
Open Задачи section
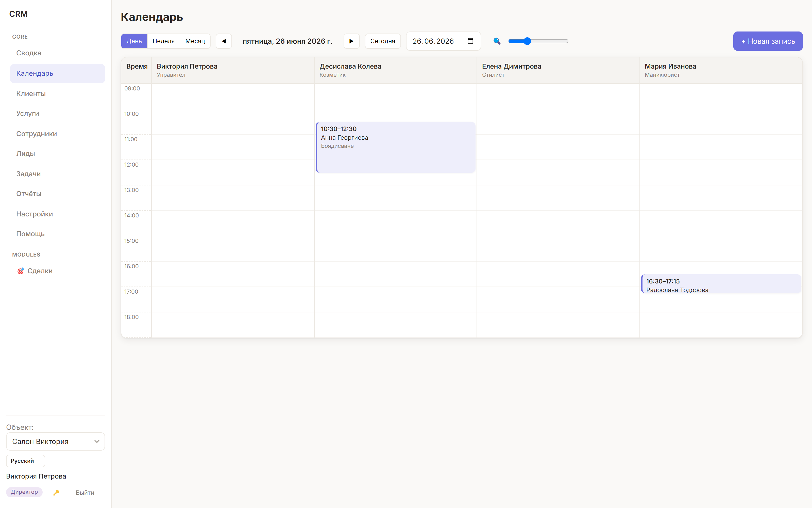[57, 174]
